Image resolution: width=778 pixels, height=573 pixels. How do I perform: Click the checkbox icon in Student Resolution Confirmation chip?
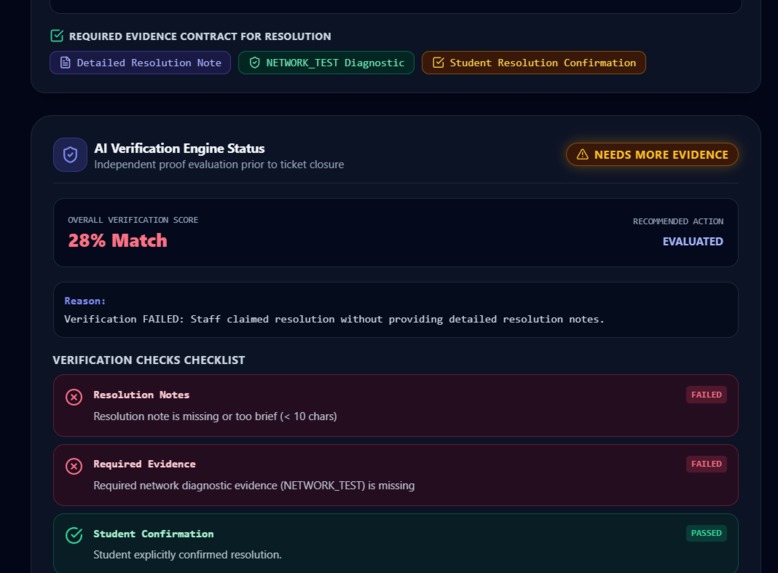coord(438,63)
